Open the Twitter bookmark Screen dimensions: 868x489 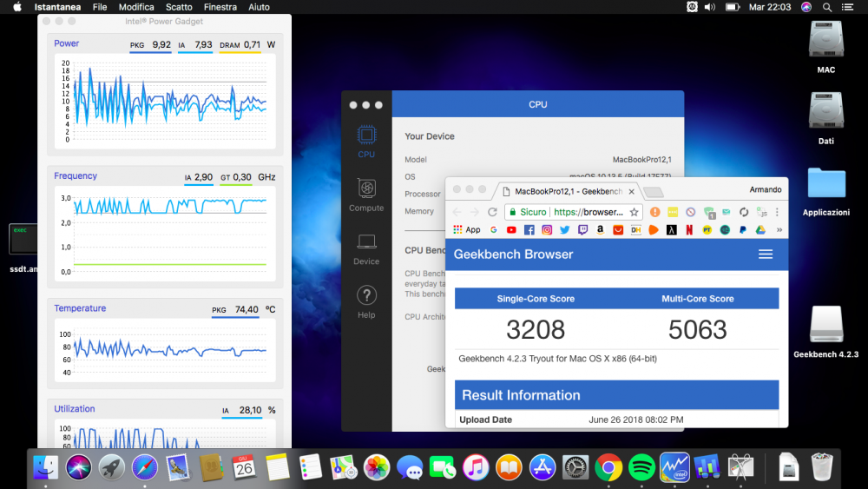click(x=564, y=230)
